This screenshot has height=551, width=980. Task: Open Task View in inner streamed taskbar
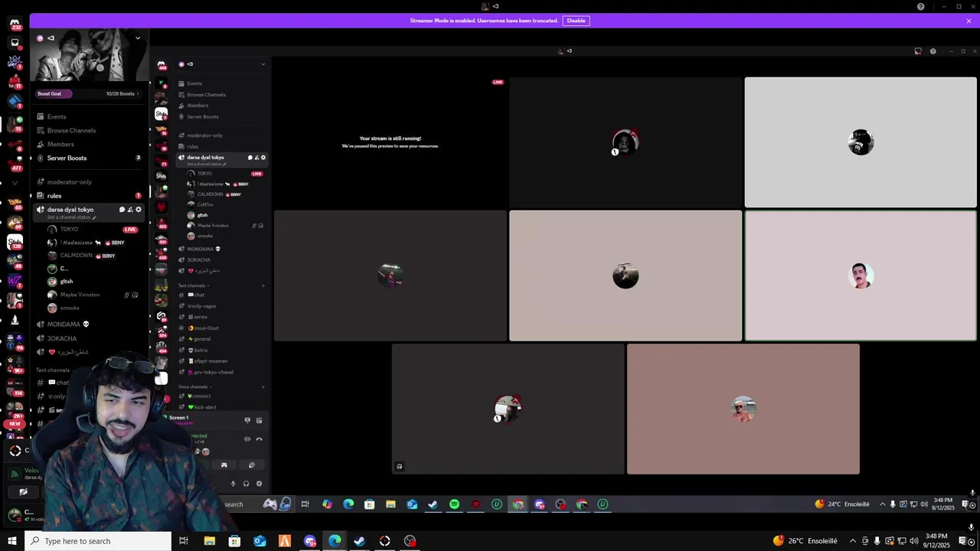coord(305,504)
